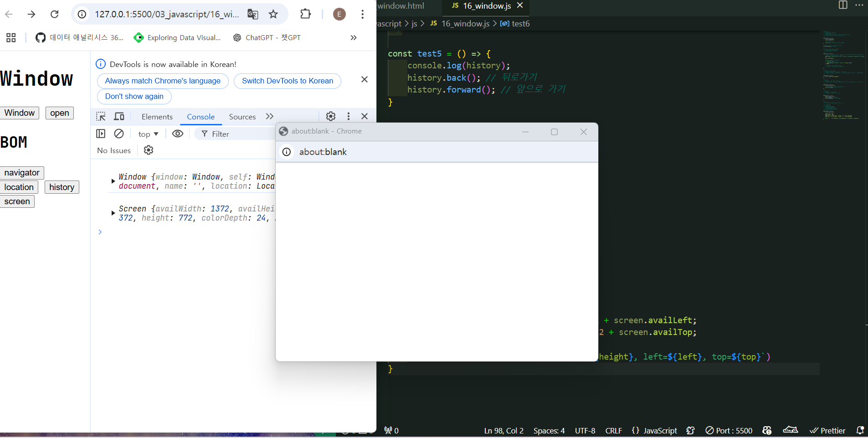The image size is (868, 438).
Task: Open Ports forwarded indicator in status bar
Action: pos(391,430)
